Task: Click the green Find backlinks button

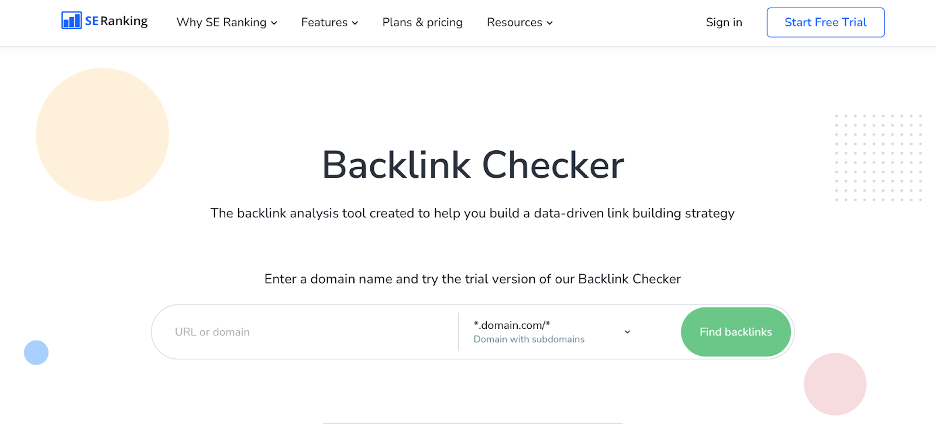Action: point(735,332)
